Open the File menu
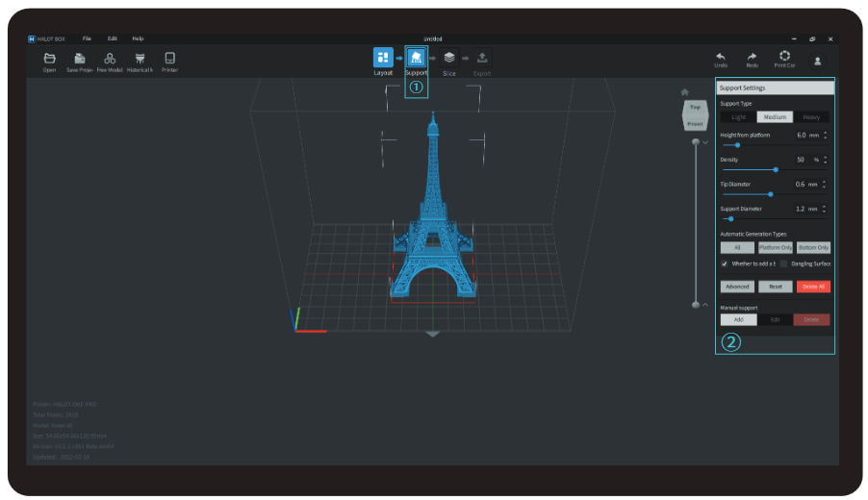 pos(87,38)
